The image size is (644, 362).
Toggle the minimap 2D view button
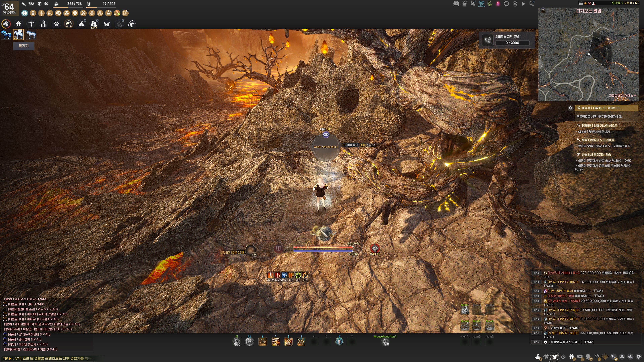click(543, 10)
